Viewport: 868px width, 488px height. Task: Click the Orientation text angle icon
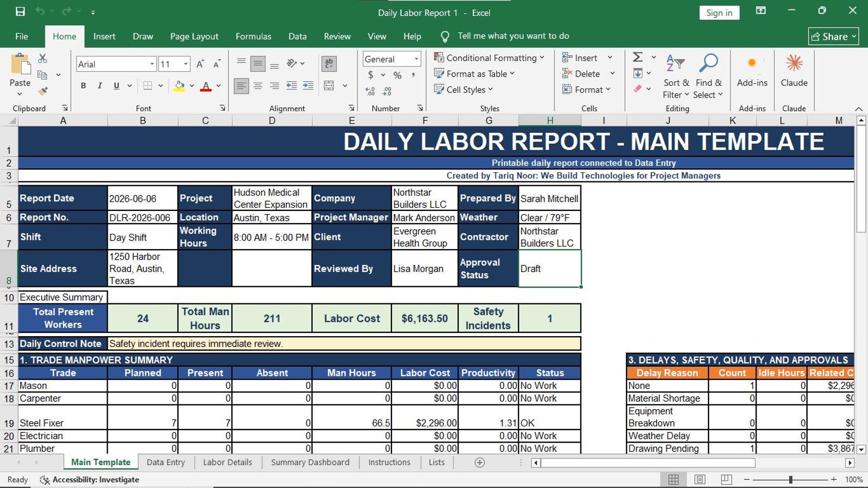click(292, 63)
